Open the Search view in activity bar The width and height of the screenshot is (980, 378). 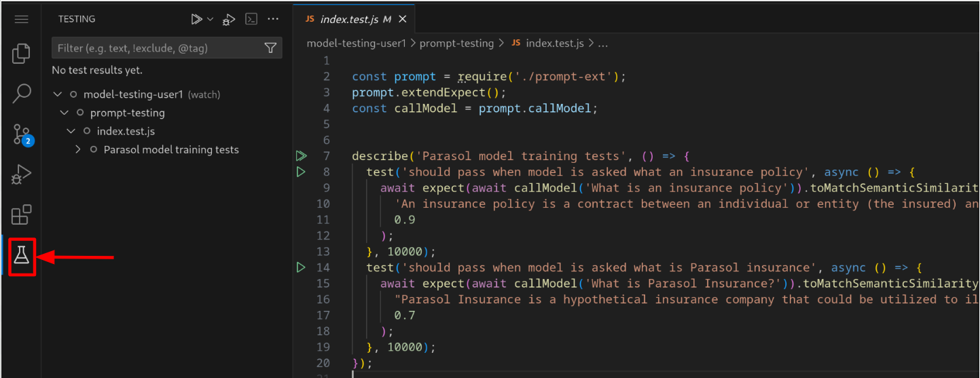click(x=22, y=94)
